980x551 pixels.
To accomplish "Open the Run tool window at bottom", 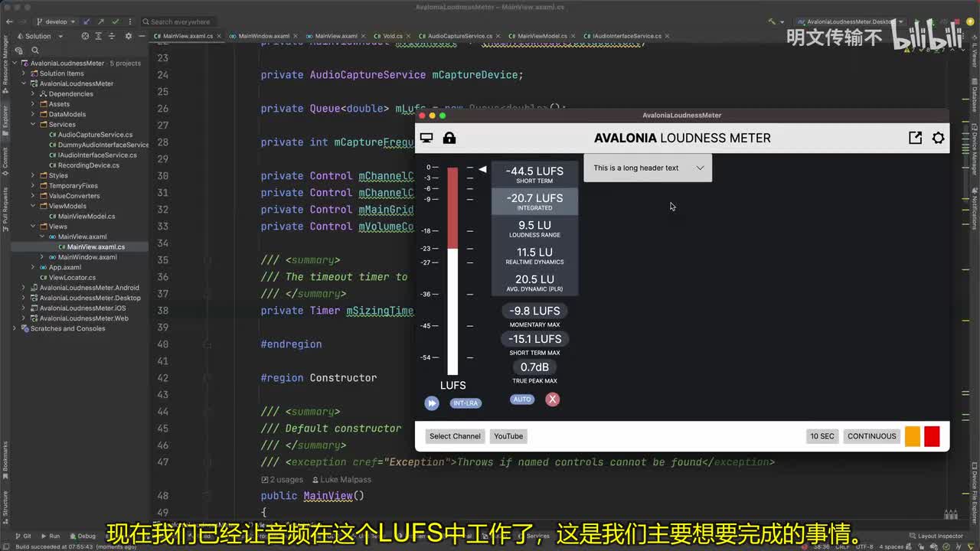I will click(x=50, y=536).
